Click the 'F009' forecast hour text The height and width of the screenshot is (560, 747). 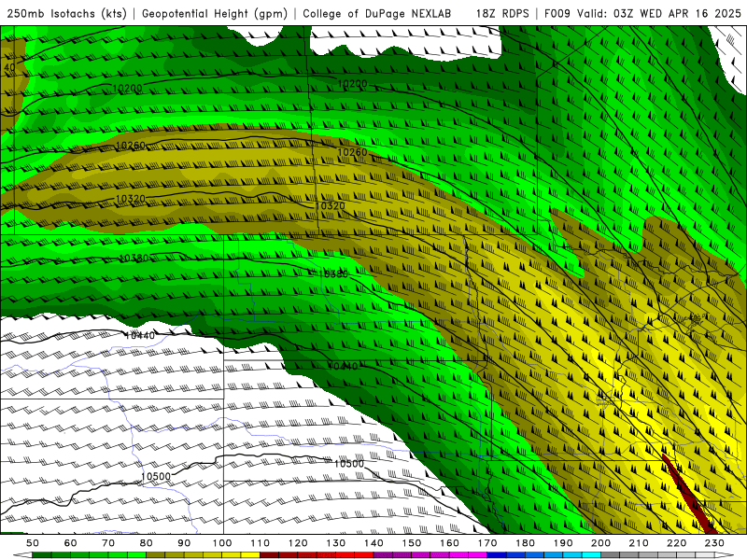(558, 13)
